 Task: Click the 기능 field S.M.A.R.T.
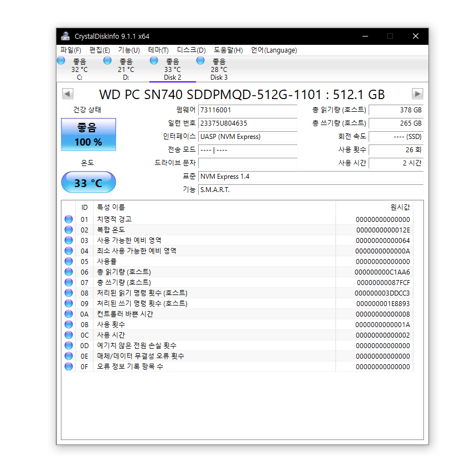(x=311, y=190)
